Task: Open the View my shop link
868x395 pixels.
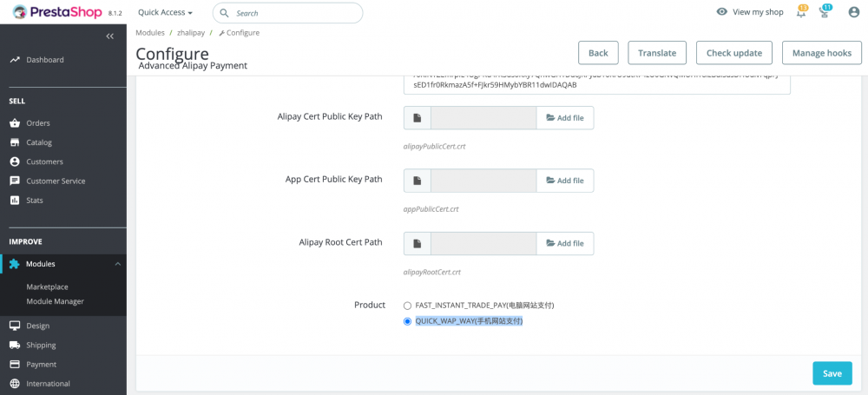Action: point(750,12)
